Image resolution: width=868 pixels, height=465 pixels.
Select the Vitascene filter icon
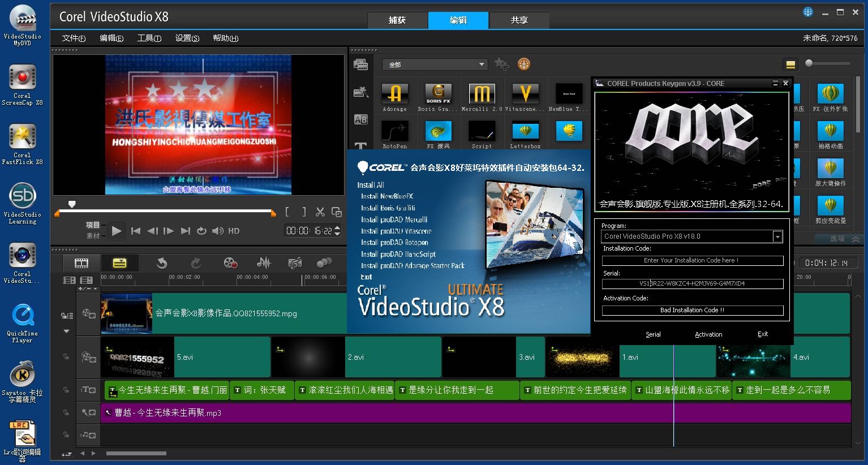pos(526,94)
